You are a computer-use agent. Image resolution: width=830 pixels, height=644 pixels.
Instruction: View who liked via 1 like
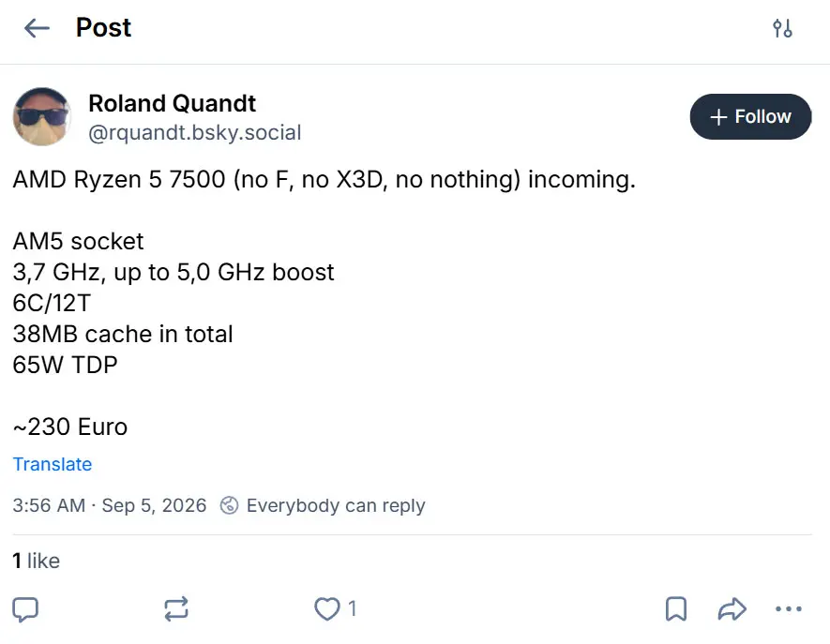click(x=36, y=561)
